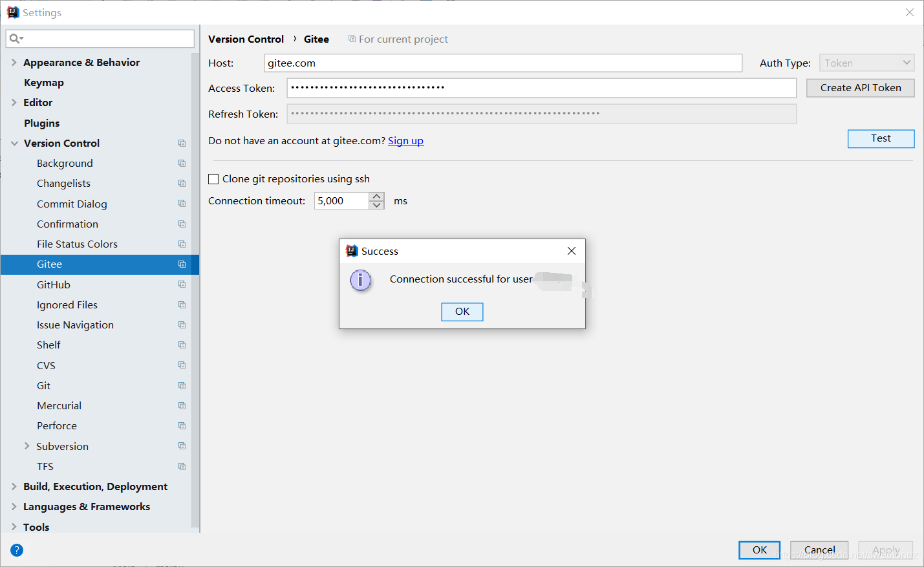
Task: Click OK at bottom of Settings
Action: click(x=760, y=550)
